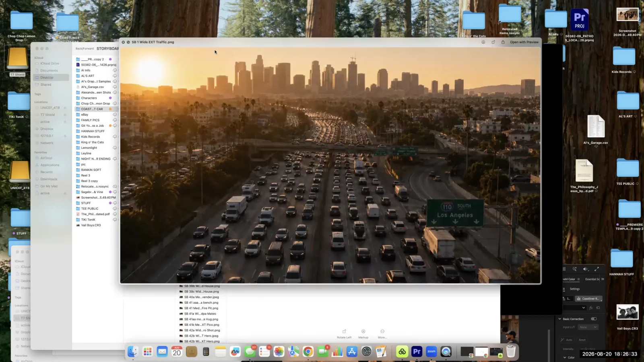Open Calendar app in the Dock
The image size is (644, 362).
pyautogui.click(x=177, y=352)
